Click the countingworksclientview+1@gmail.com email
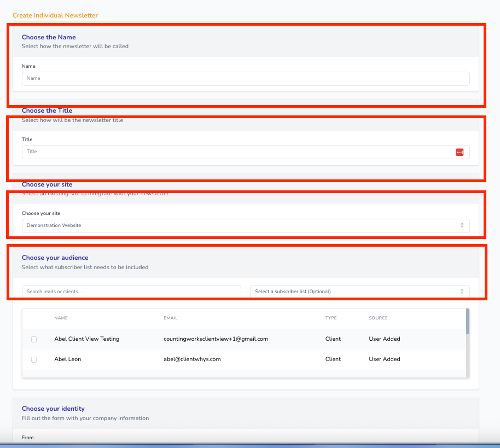The height and width of the screenshot is (448, 500). tap(216, 339)
